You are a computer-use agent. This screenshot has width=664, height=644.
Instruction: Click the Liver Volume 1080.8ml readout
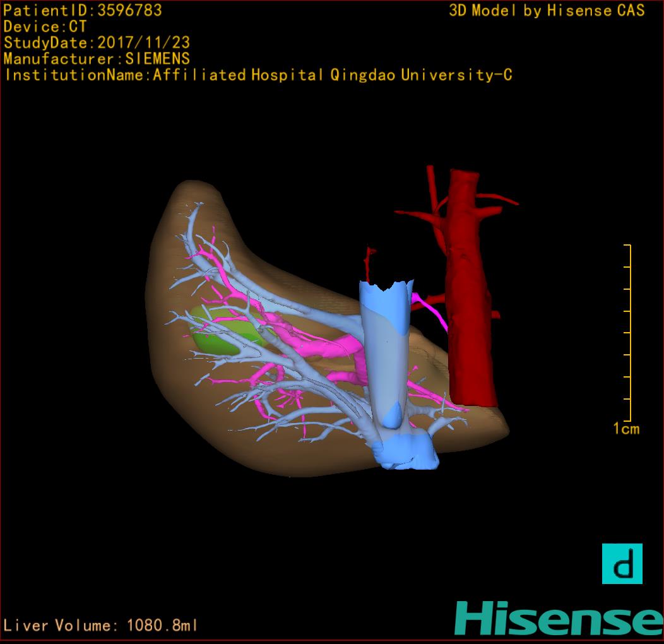(101, 626)
